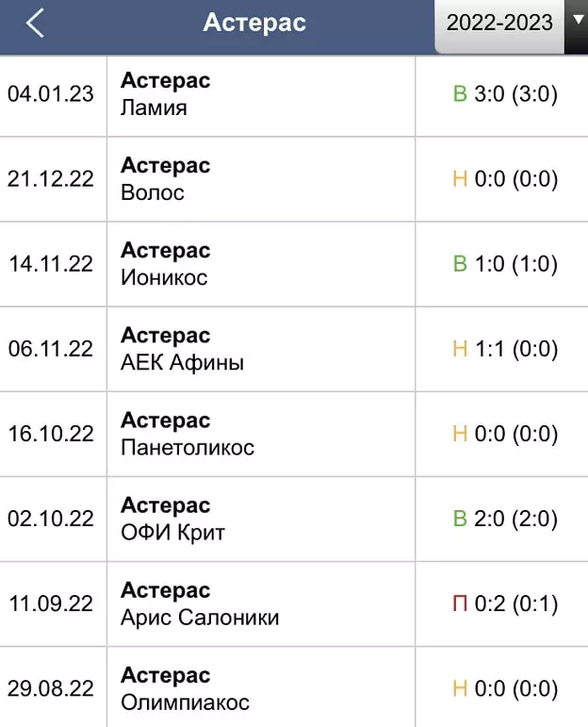The height and width of the screenshot is (727, 588).
Task: Click the dropdown arrow next to the season
Action: pos(577,20)
